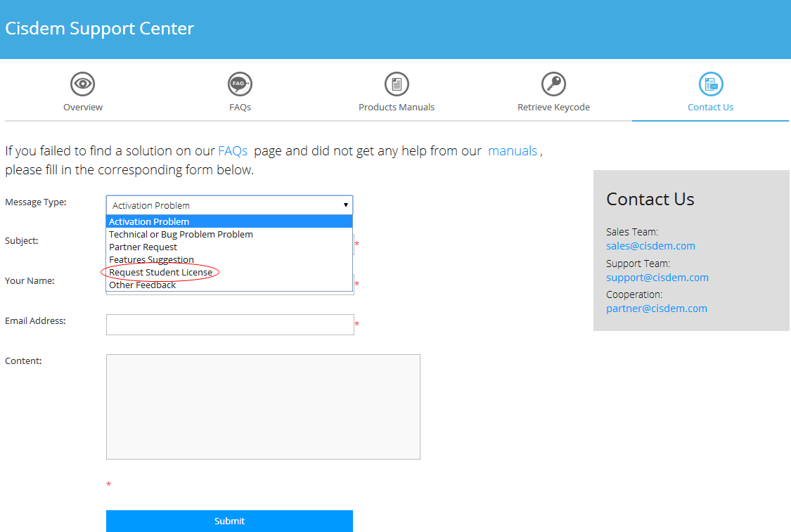Select Features Suggestion from the list
Image resolution: width=791 pixels, height=532 pixels.
(229, 260)
